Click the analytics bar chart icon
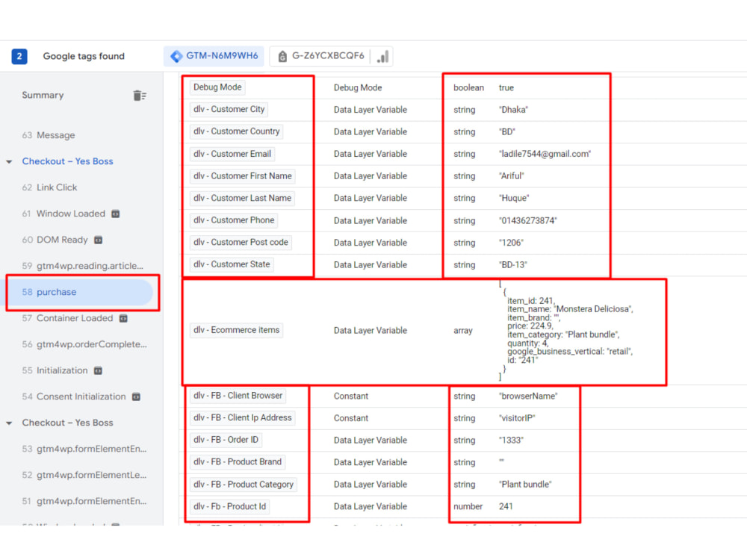This screenshot has height=560, width=747. (382, 56)
